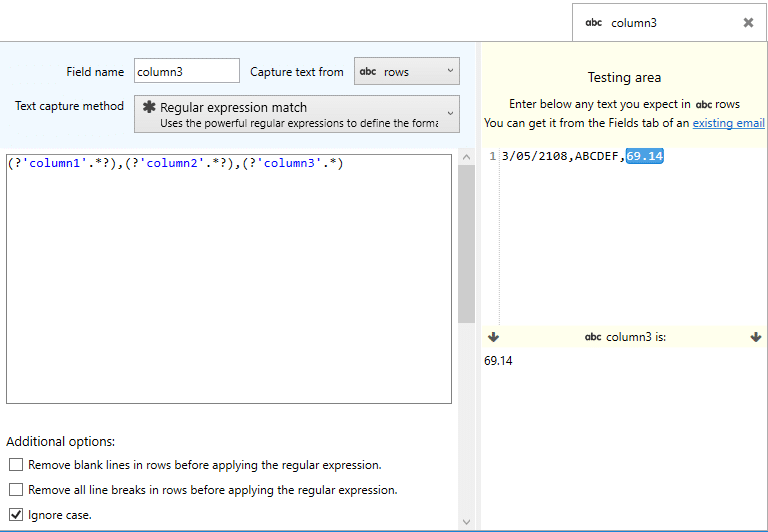
Task: Enable Remove blank lines in rows option
Action: (x=16, y=464)
